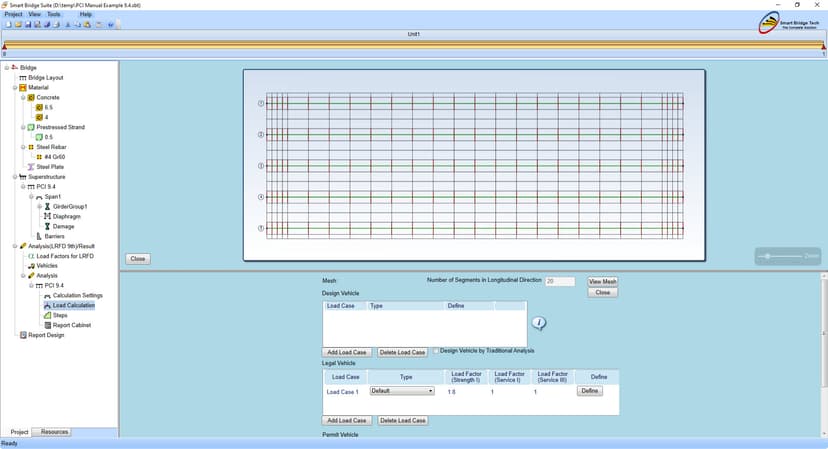Click the info speech bubble icon
The image size is (828, 449).
tap(539, 323)
